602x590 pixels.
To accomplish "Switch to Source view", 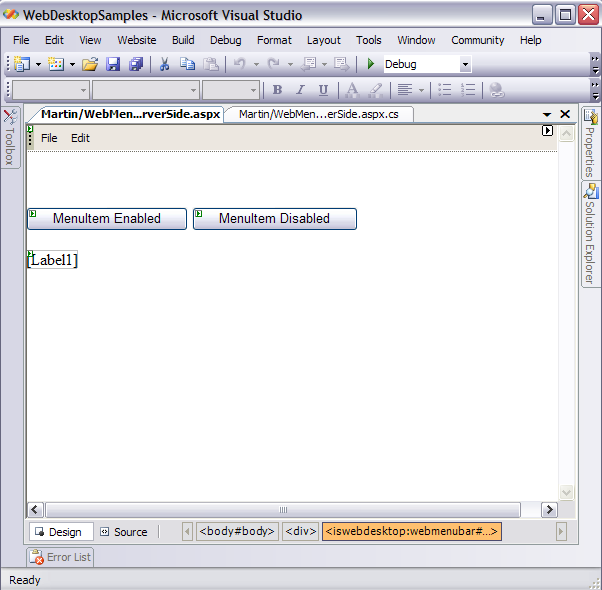I will (x=124, y=532).
